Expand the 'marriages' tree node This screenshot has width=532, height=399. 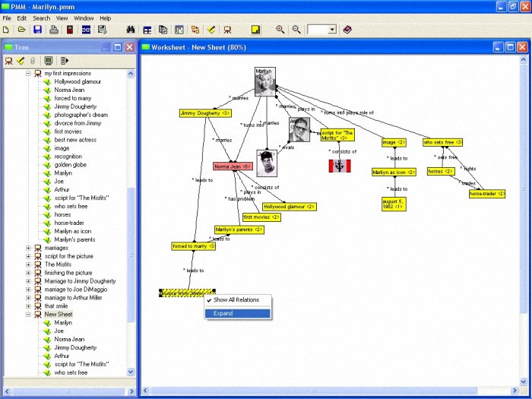29,248
